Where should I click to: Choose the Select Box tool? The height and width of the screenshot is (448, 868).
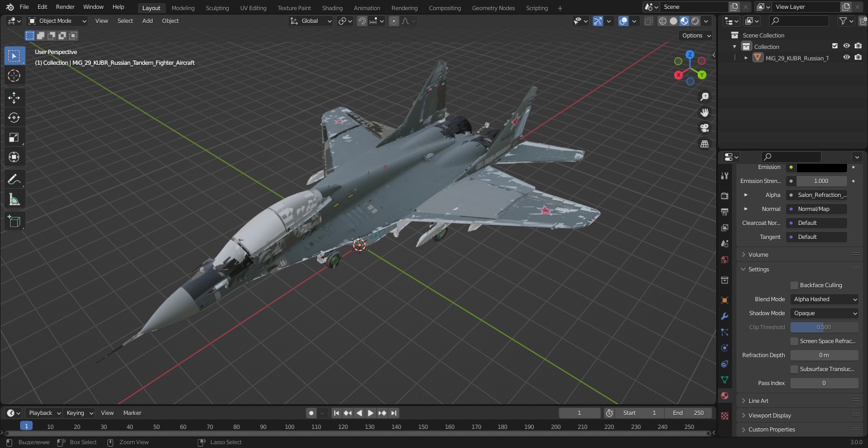click(x=14, y=56)
